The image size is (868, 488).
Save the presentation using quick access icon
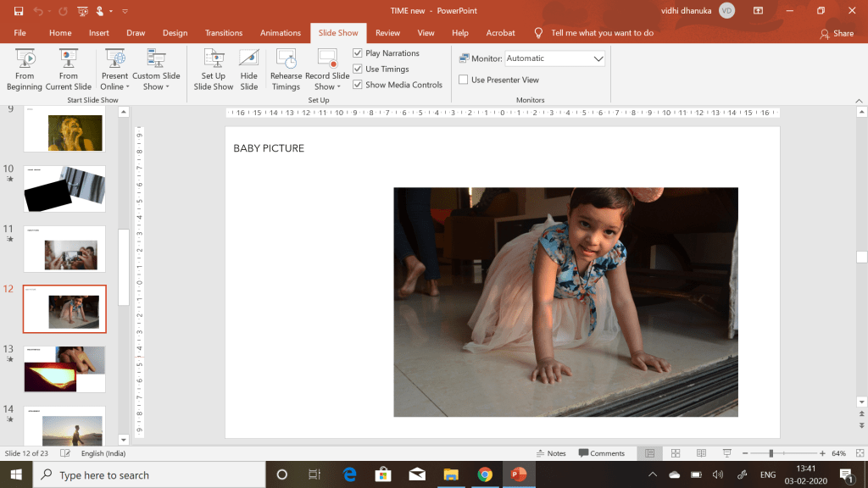pyautogui.click(x=19, y=11)
